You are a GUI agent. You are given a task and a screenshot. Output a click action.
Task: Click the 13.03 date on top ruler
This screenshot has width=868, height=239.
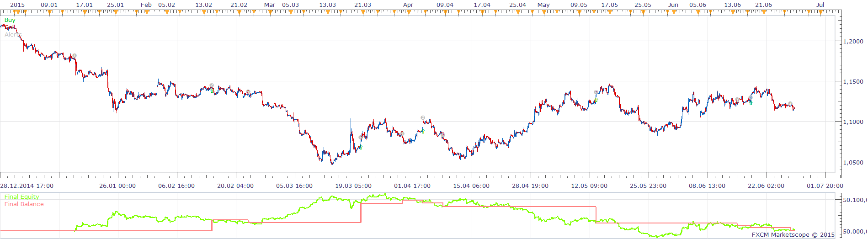point(327,5)
